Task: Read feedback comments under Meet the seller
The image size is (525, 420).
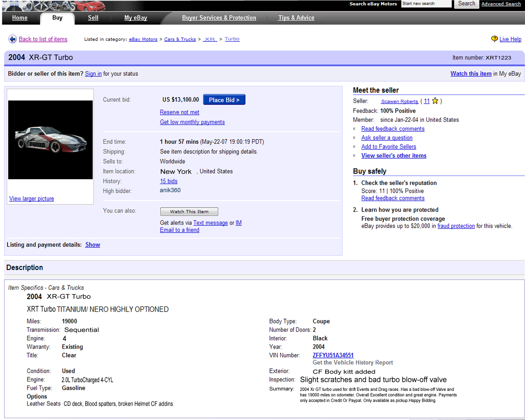Action: tap(393, 129)
